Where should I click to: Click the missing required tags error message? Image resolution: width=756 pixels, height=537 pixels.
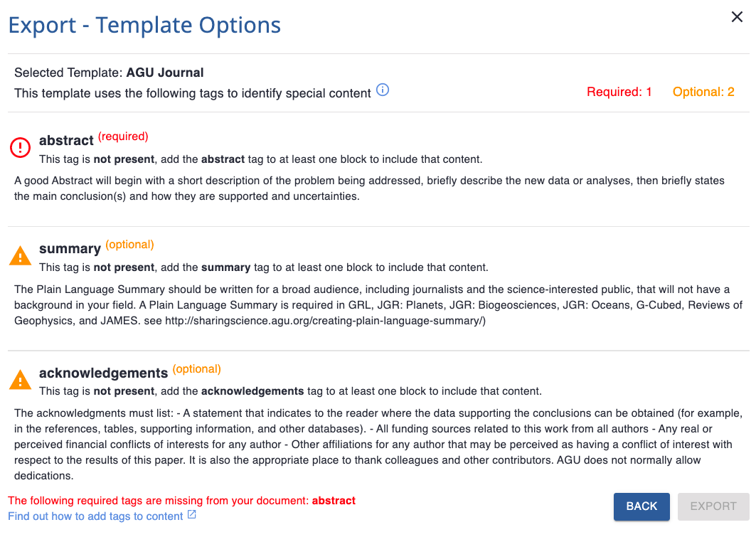click(181, 501)
